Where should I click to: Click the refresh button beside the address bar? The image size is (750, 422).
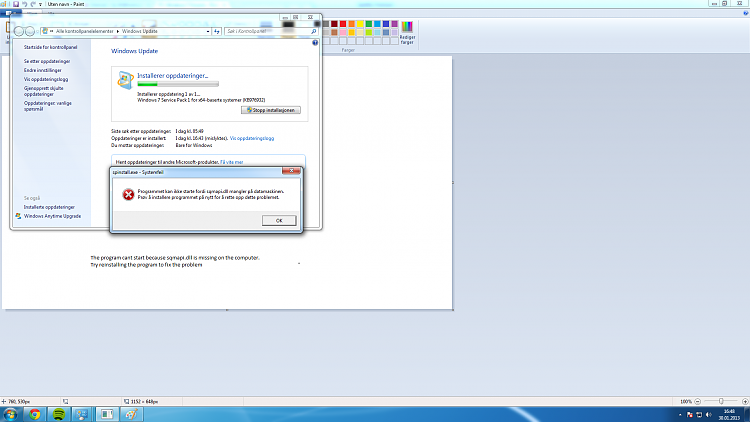(x=217, y=31)
